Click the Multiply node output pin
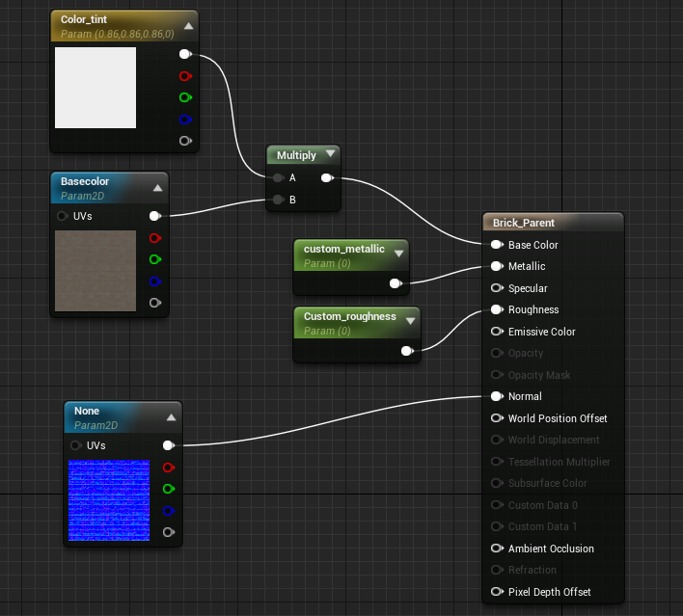683x616 pixels. 326,178
